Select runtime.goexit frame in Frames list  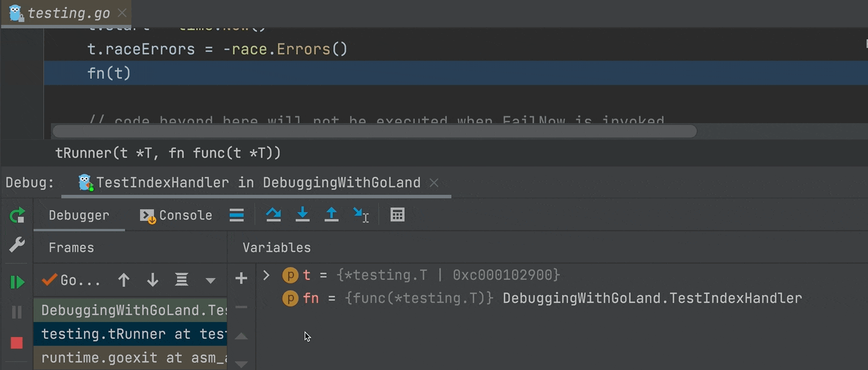[x=133, y=358]
